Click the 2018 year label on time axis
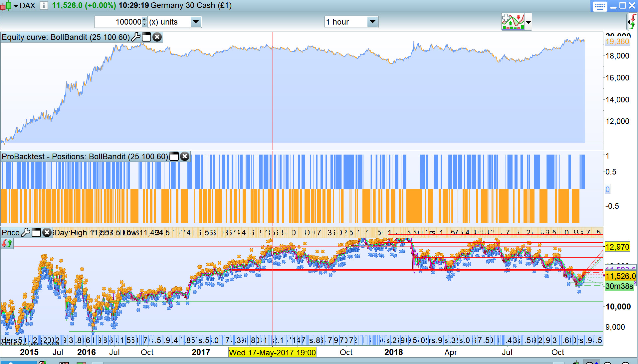 click(394, 352)
